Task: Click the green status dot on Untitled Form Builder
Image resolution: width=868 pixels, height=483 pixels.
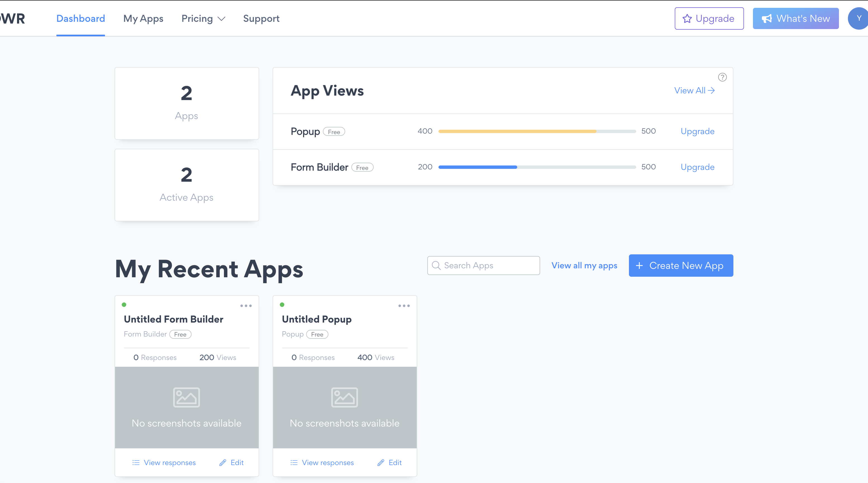Action: [x=124, y=305]
